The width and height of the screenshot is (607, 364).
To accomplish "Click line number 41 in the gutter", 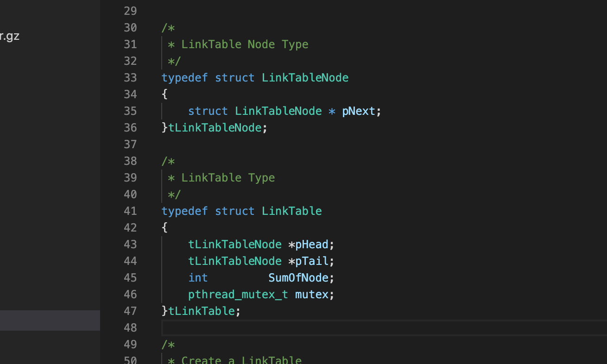I will [x=130, y=211].
